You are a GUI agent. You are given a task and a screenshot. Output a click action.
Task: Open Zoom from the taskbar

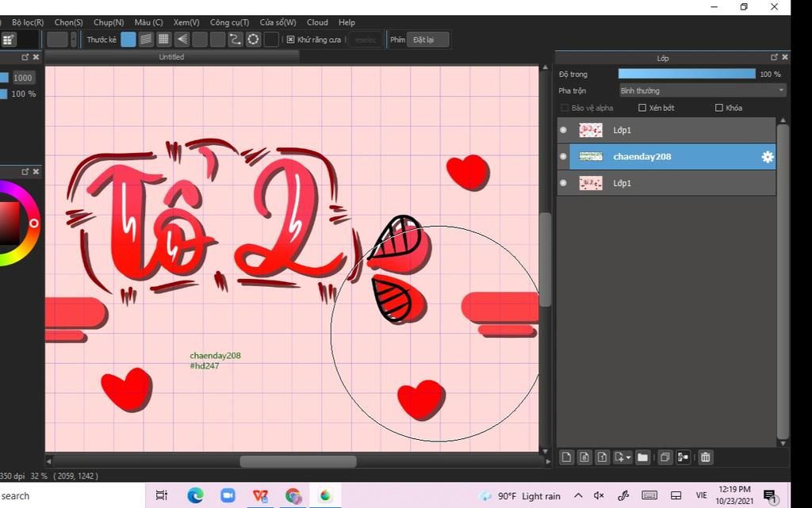[228, 495]
